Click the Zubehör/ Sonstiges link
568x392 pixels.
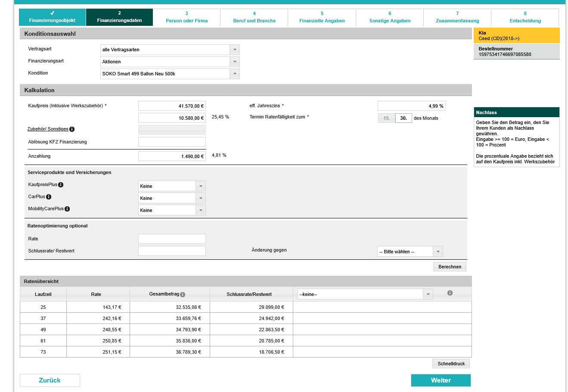[x=48, y=129]
